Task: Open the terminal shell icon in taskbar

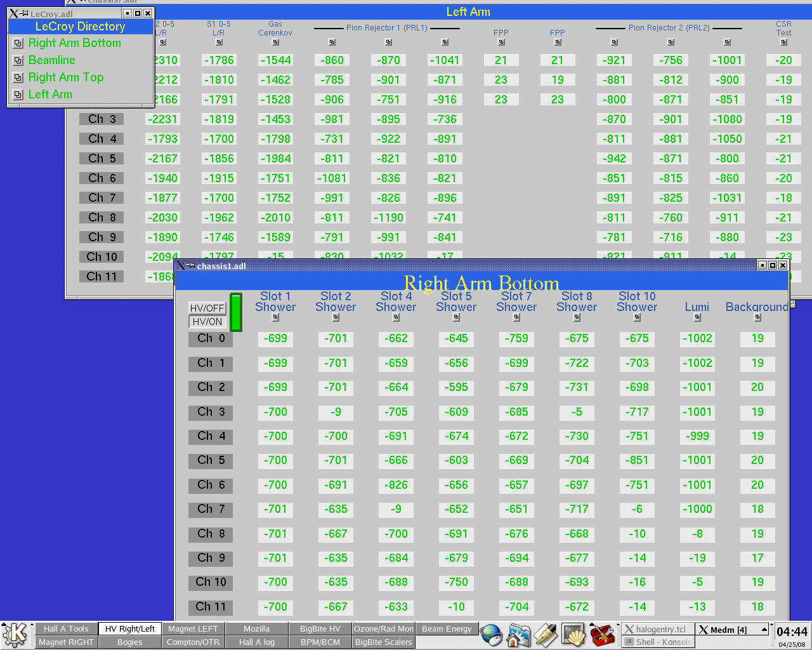Action: 573,635
